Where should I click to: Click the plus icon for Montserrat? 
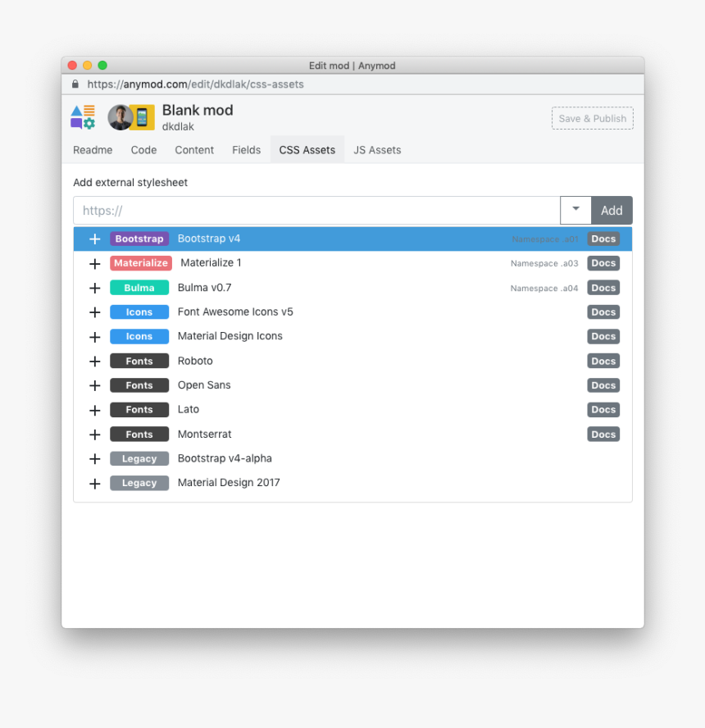(94, 434)
